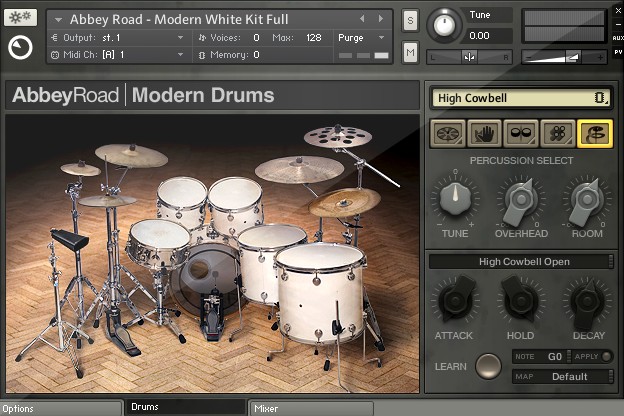
Task: Click the percussion TUNE knob
Action: click(455, 198)
